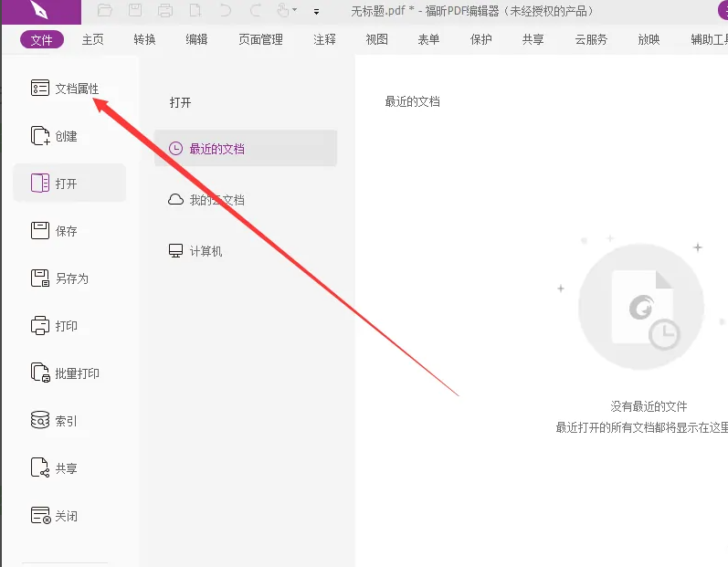Switch to the 转换 tab
Viewport: 728px width, 567px height.
point(144,40)
